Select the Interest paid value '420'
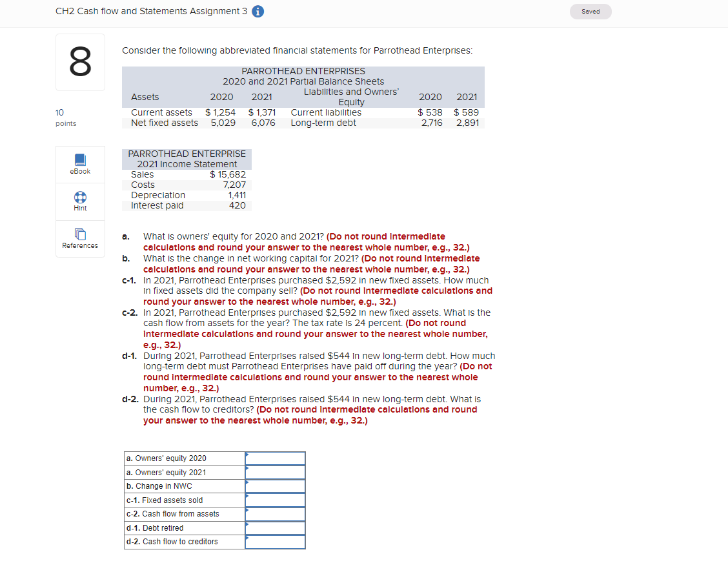 [238, 205]
